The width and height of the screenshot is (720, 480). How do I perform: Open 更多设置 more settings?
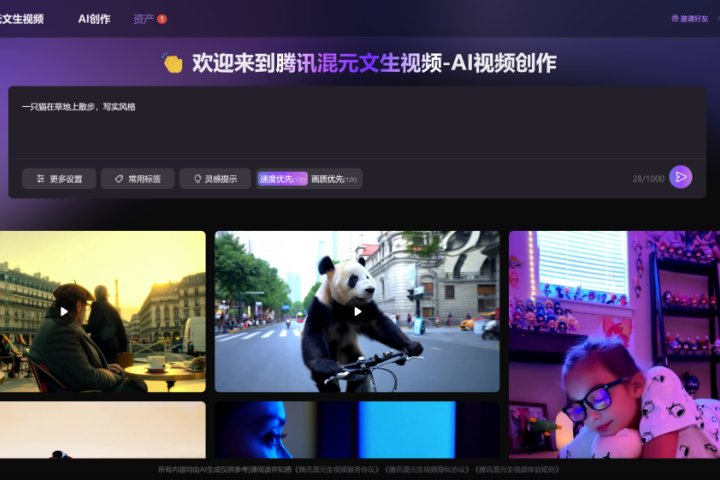pyautogui.click(x=59, y=179)
